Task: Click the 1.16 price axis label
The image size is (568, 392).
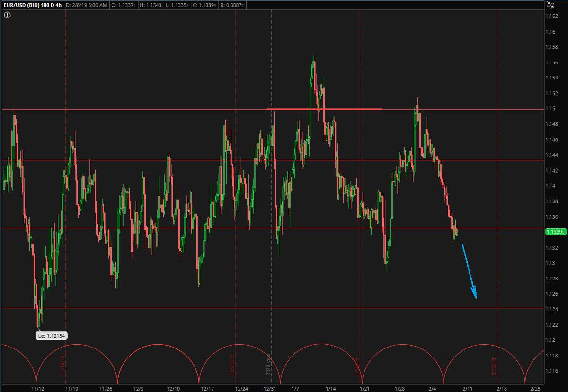Action: click(550, 32)
